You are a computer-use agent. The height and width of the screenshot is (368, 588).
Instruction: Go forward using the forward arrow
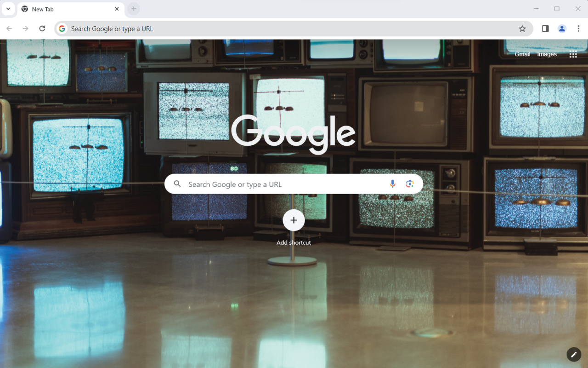pos(26,29)
